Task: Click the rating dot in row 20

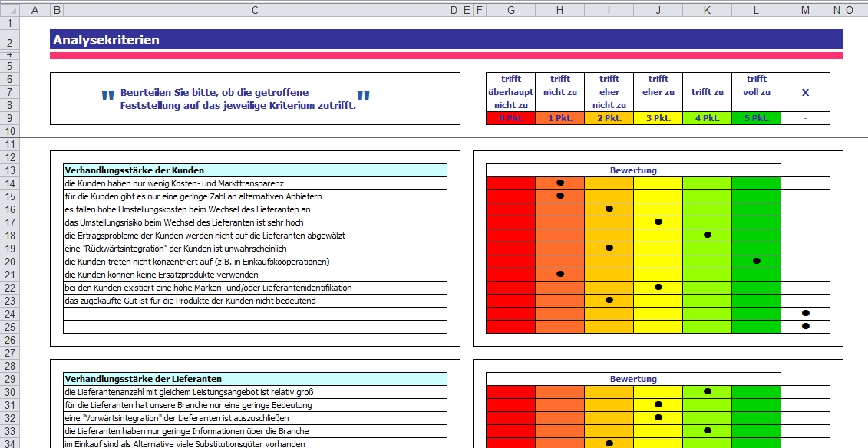Action: [x=757, y=261]
